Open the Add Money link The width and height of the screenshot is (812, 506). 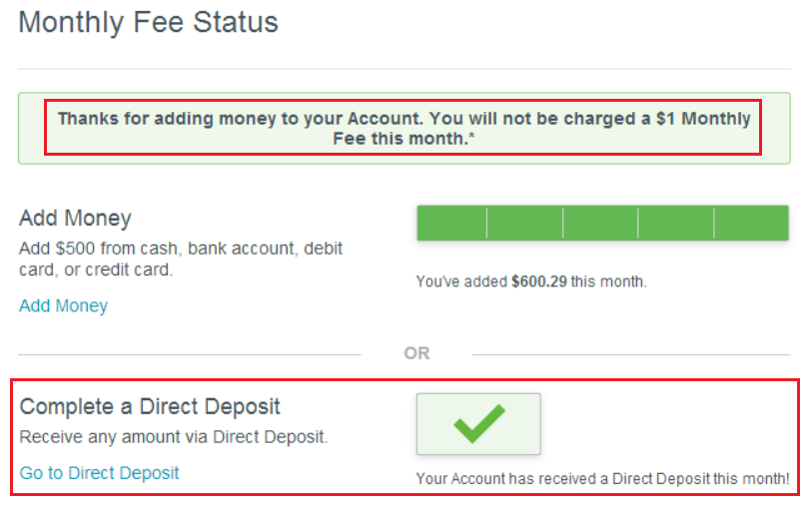click(63, 305)
